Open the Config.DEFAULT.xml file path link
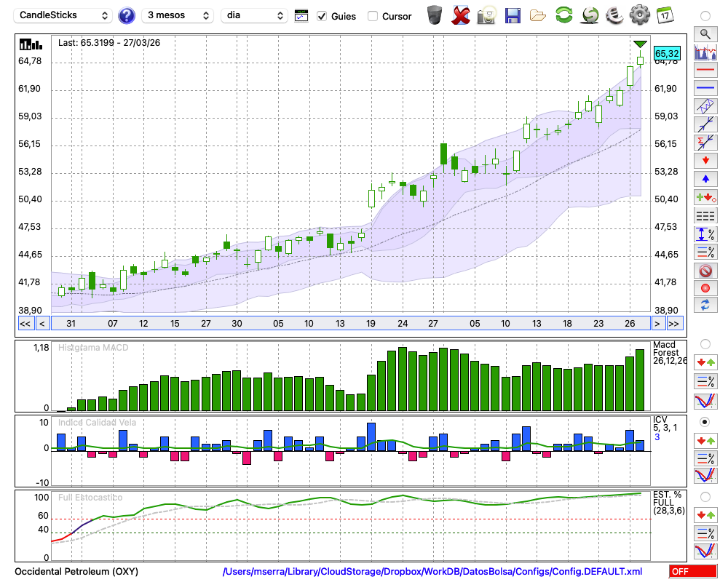Image resolution: width=728 pixels, height=582 pixels. click(432, 572)
